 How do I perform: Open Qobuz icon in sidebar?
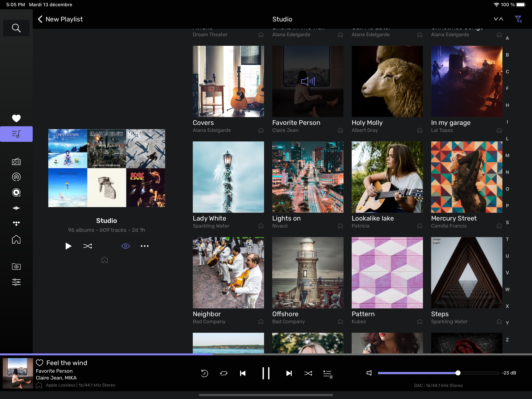coord(16,192)
